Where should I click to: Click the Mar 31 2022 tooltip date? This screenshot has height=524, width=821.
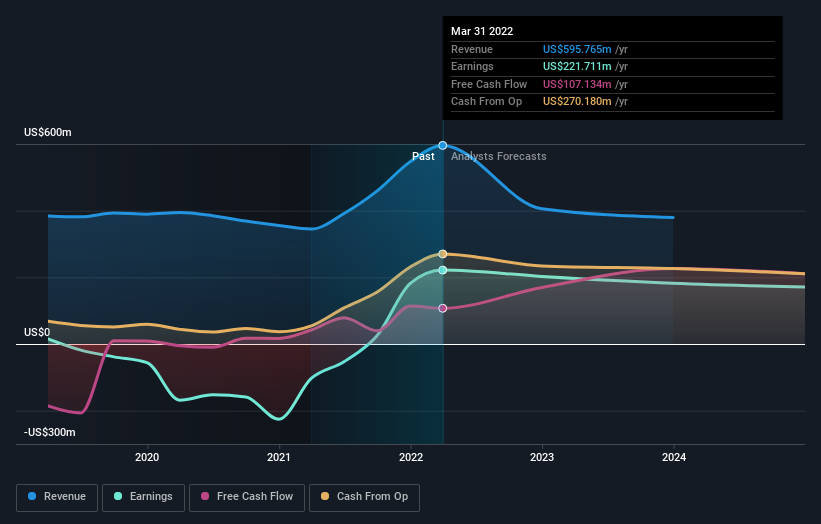(482, 31)
